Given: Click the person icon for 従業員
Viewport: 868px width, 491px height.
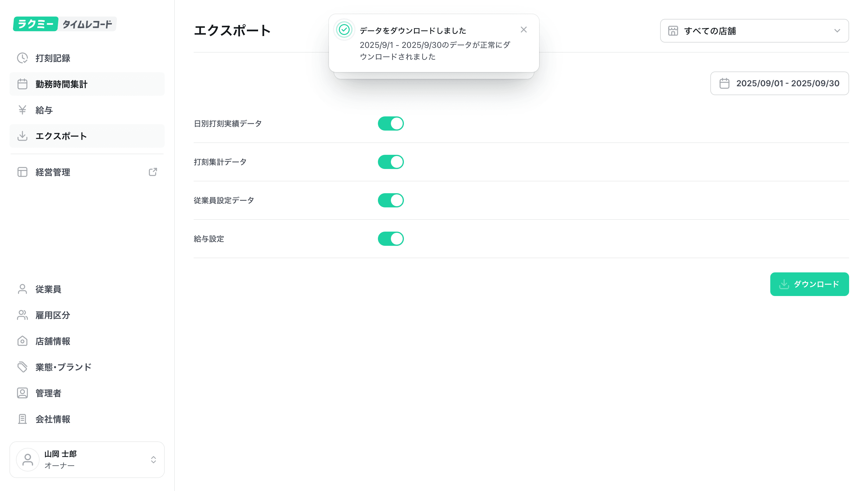Looking at the screenshot, I should [x=22, y=289].
